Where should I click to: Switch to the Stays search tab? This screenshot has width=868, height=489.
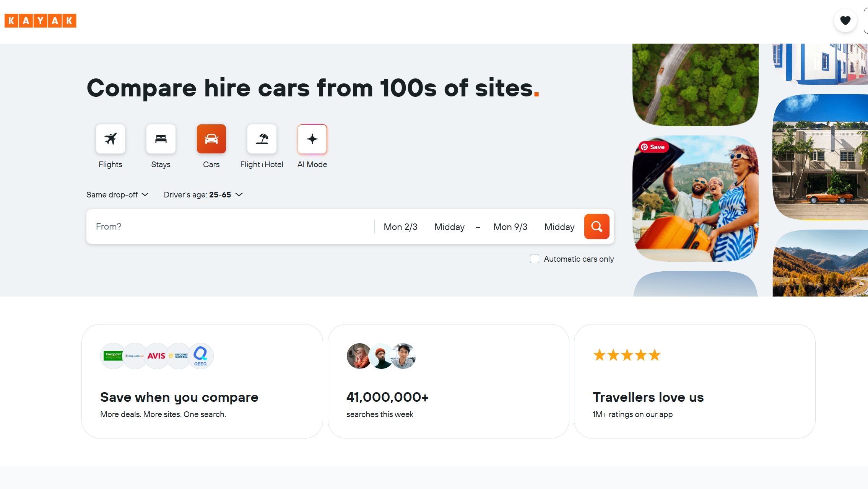point(161,139)
